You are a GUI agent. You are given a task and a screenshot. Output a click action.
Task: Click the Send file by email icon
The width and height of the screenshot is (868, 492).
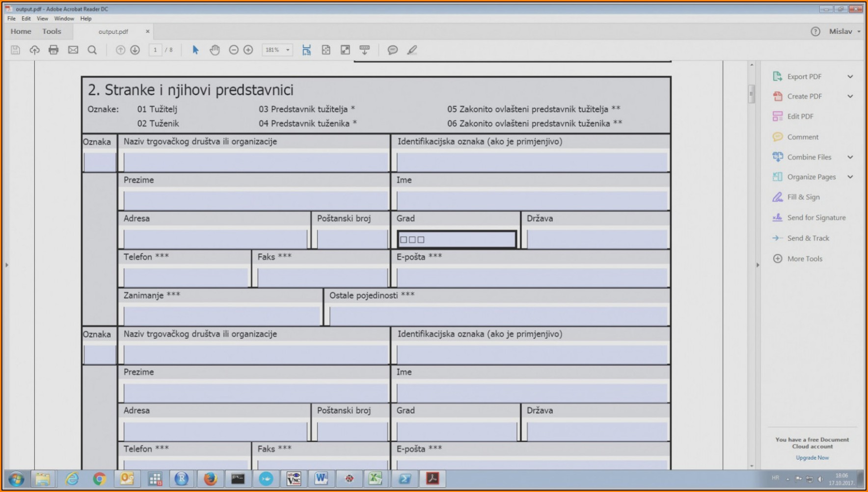point(73,50)
